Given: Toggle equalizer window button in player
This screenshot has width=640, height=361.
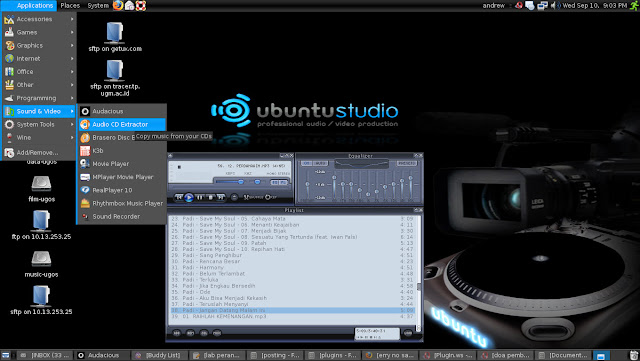Looking at the screenshot, I should click(275, 182).
